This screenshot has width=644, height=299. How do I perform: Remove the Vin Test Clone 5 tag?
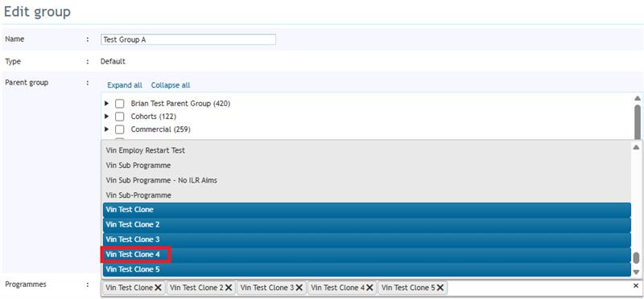[x=440, y=288]
